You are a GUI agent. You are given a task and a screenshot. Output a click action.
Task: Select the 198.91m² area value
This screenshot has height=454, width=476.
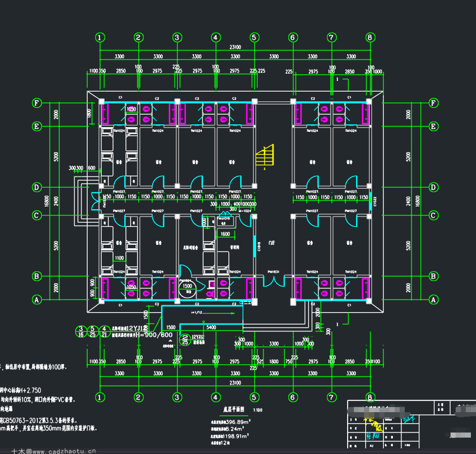[237, 436]
